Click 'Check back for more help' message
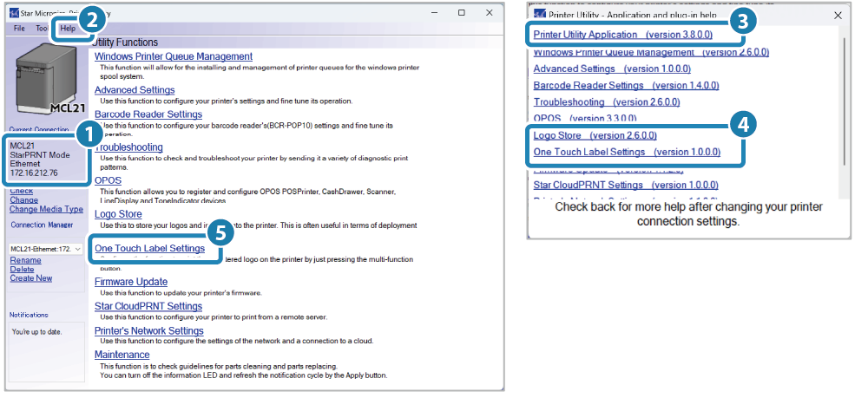 coord(688,214)
